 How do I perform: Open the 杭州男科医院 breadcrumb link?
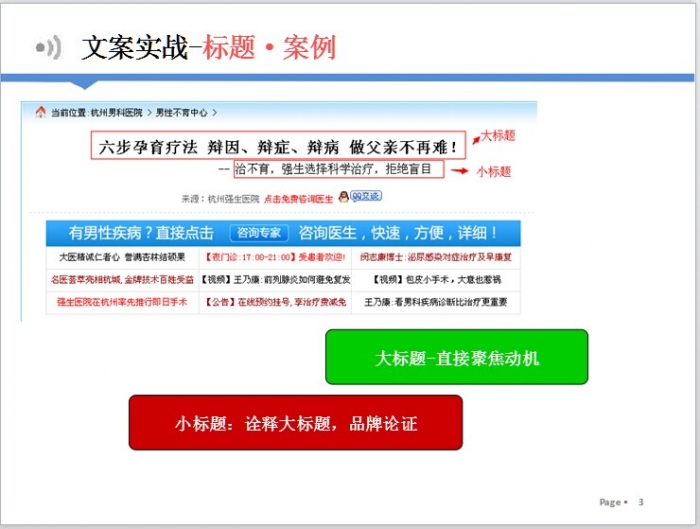pos(116,113)
